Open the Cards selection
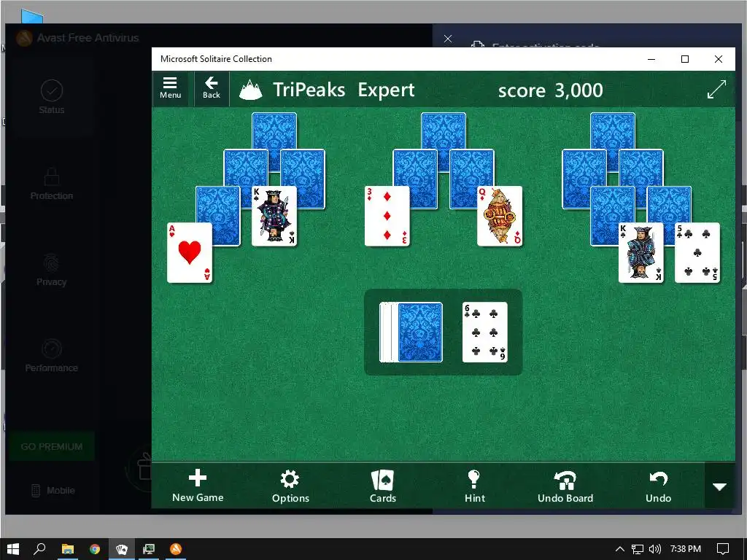Viewport: 747px width, 560px height. point(382,486)
